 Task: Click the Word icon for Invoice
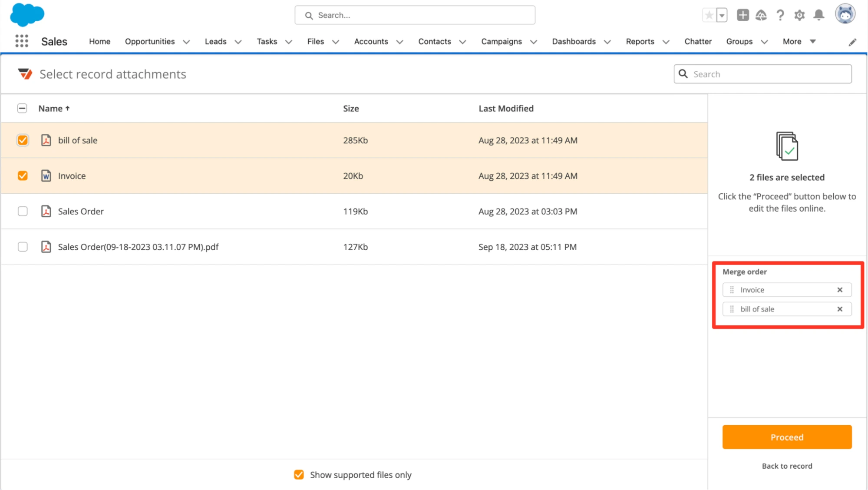tap(46, 176)
